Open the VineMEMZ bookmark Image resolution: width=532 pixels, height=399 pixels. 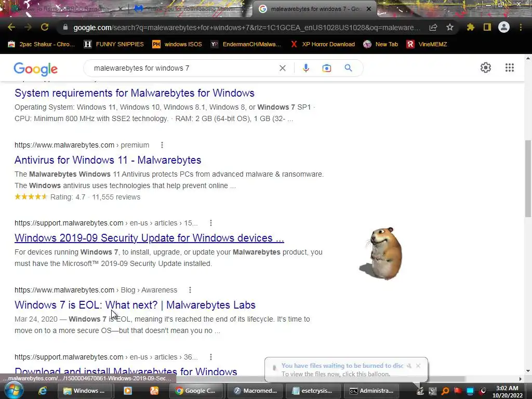click(x=427, y=44)
